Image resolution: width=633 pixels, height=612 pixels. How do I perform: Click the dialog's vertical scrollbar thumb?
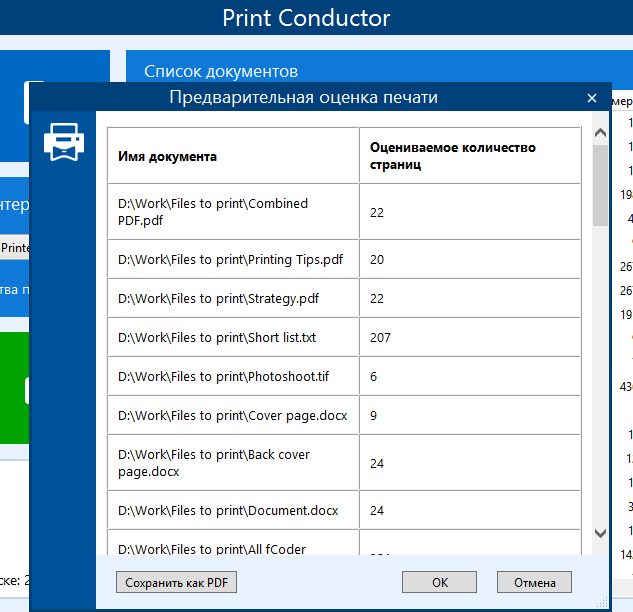600,185
